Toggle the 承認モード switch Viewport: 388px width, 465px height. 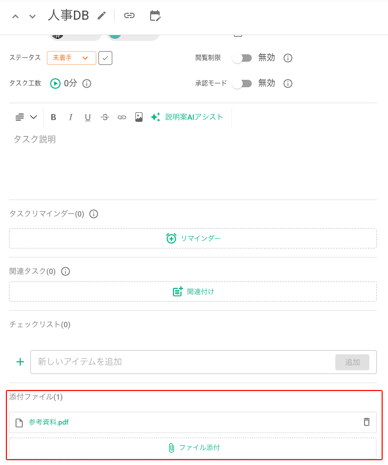point(243,83)
